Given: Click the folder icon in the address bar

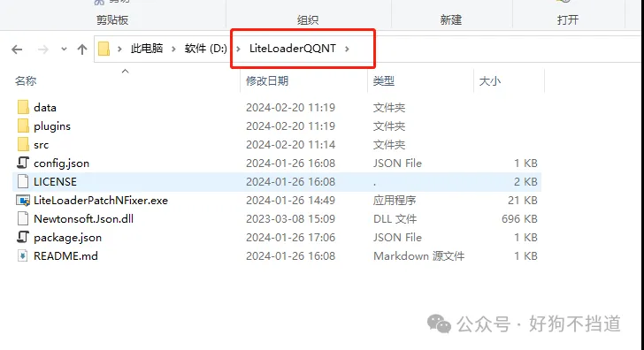Looking at the screenshot, I should (103, 49).
